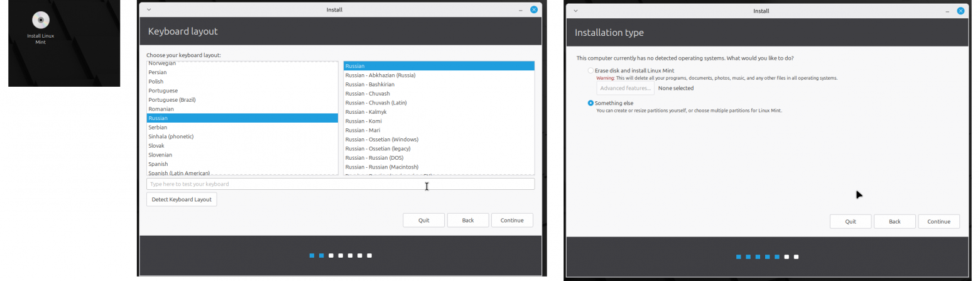Click Continue in the Installation type window
Image resolution: width=980 pixels, height=281 pixels.
pos(939,221)
